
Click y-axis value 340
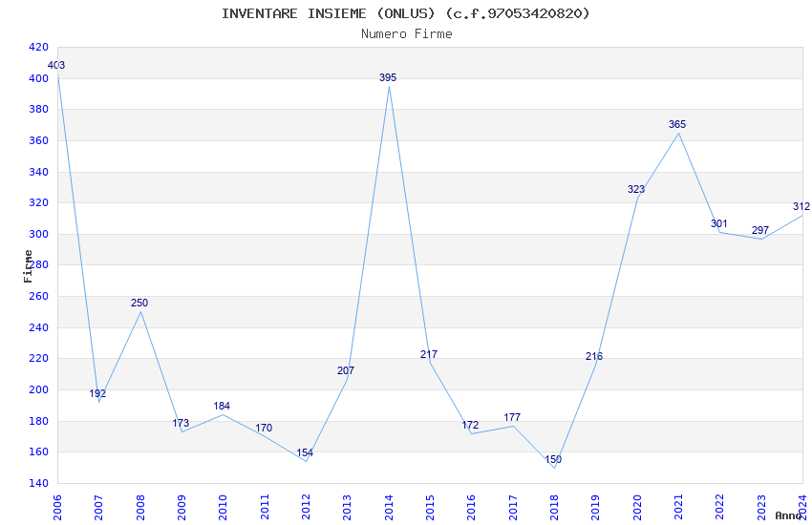[x=38, y=172]
